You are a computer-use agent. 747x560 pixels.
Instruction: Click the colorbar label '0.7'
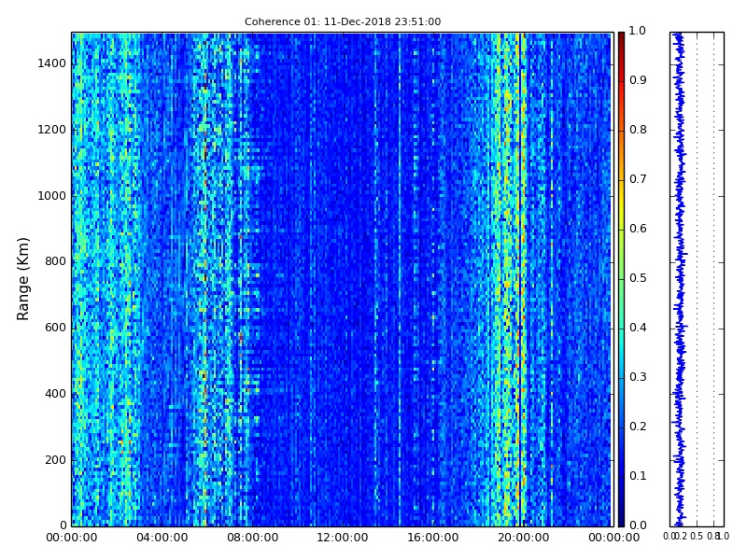point(638,179)
